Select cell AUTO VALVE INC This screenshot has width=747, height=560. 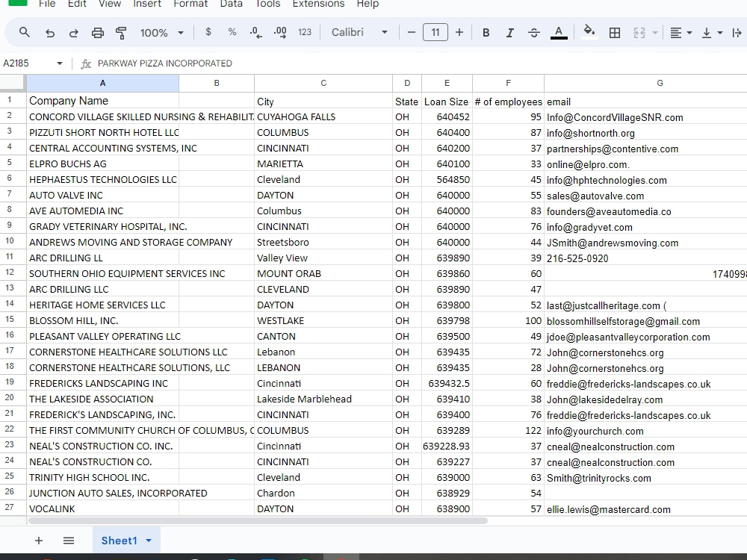[x=102, y=195]
